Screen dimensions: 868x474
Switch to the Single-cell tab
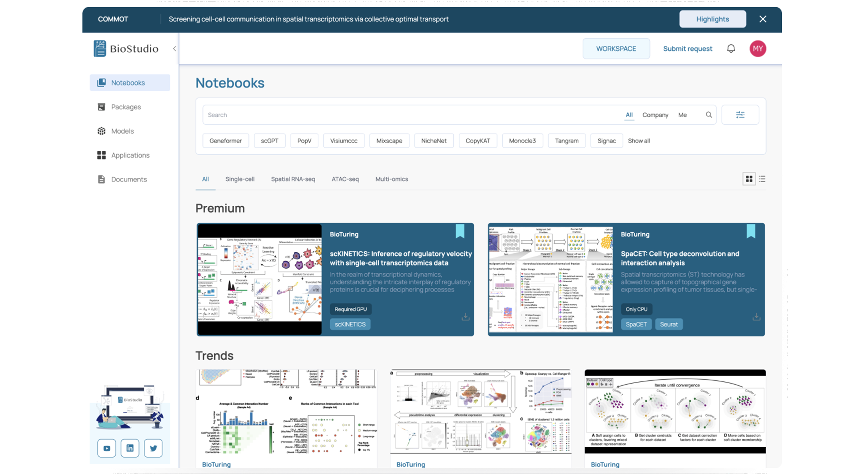[x=239, y=179]
